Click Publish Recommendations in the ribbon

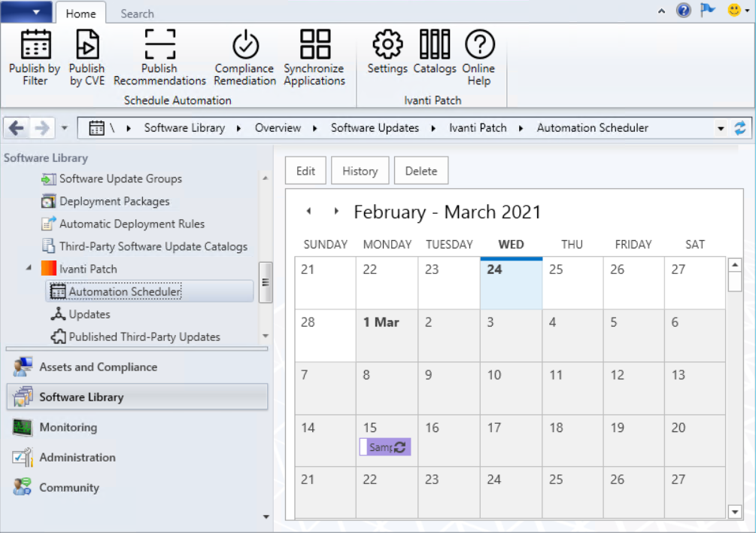point(159,45)
